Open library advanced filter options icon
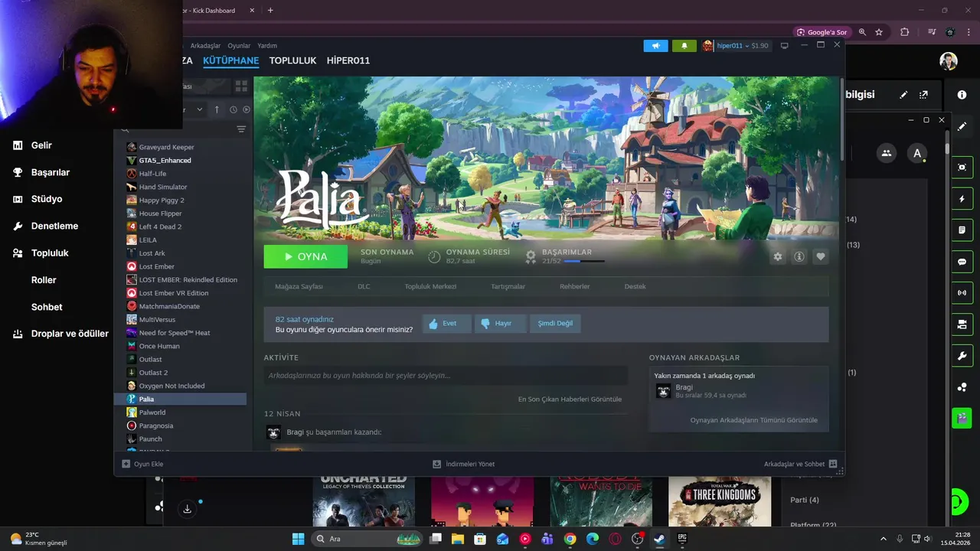 (x=241, y=129)
